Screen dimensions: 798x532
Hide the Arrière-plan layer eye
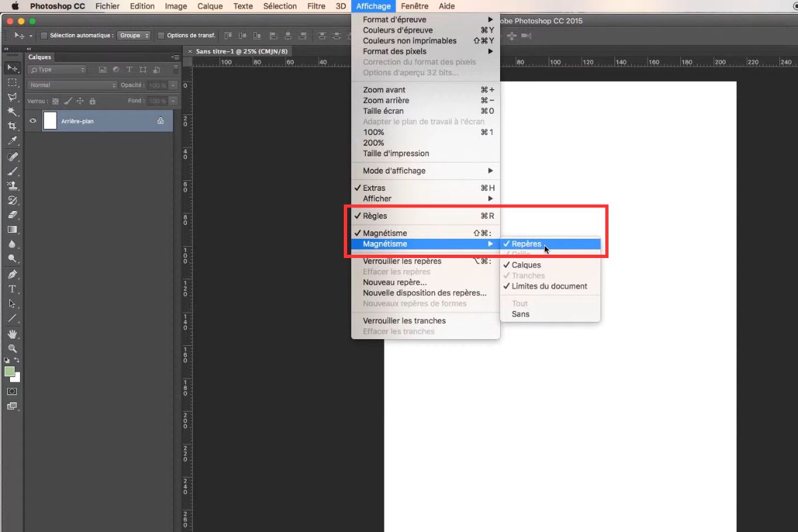33,121
